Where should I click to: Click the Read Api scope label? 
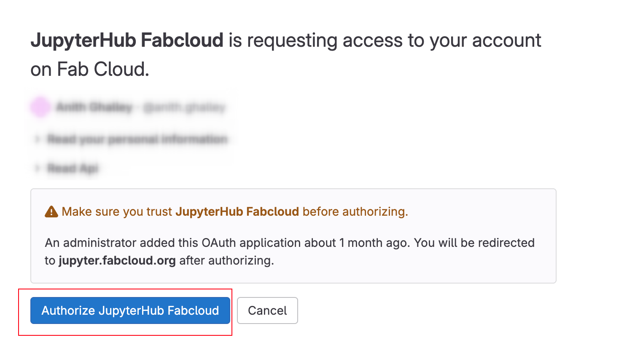coord(73,169)
